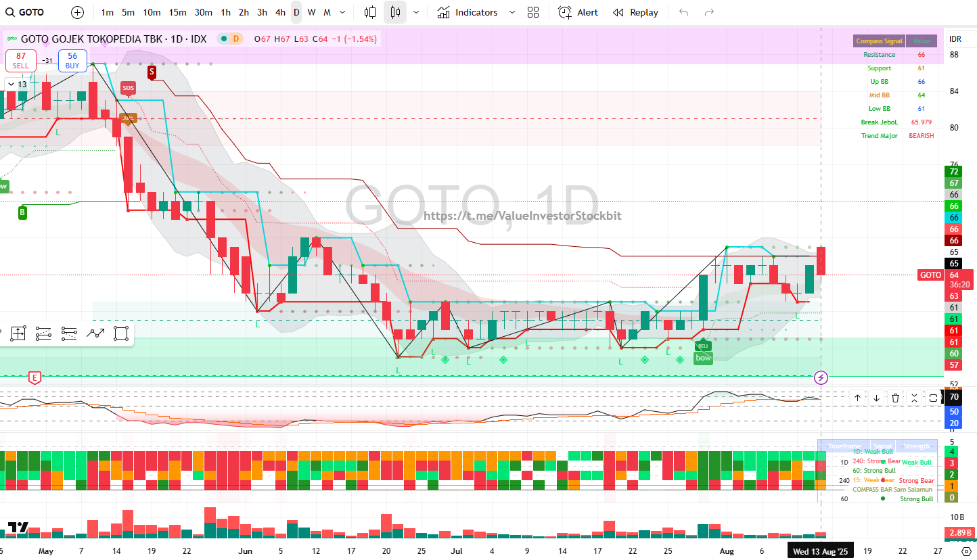
Task: Redo the chart action
Action: 709,12
